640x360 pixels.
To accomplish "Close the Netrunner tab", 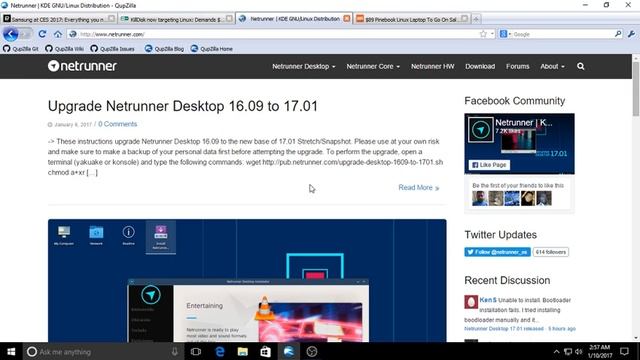I will tap(347, 19).
